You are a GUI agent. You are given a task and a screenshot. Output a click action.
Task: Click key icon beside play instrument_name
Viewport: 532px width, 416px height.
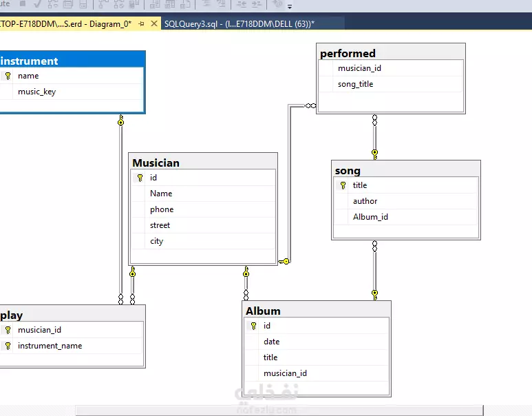[8, 346]
